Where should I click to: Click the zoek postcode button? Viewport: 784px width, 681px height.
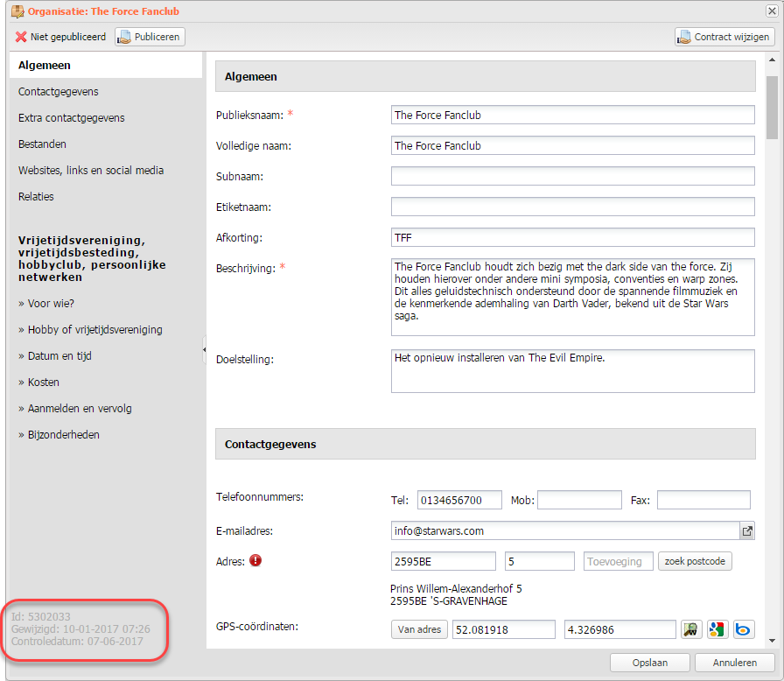[x=695, y=561]
